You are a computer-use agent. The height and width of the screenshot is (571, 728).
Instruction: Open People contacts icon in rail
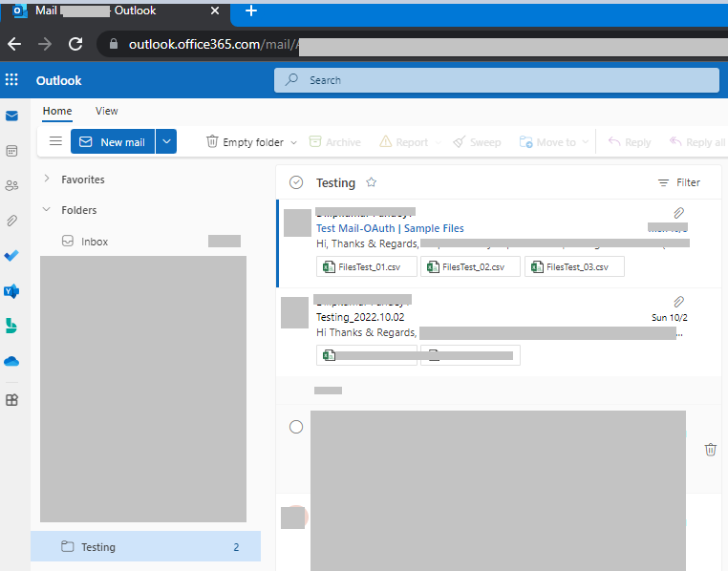click(11, 186)
